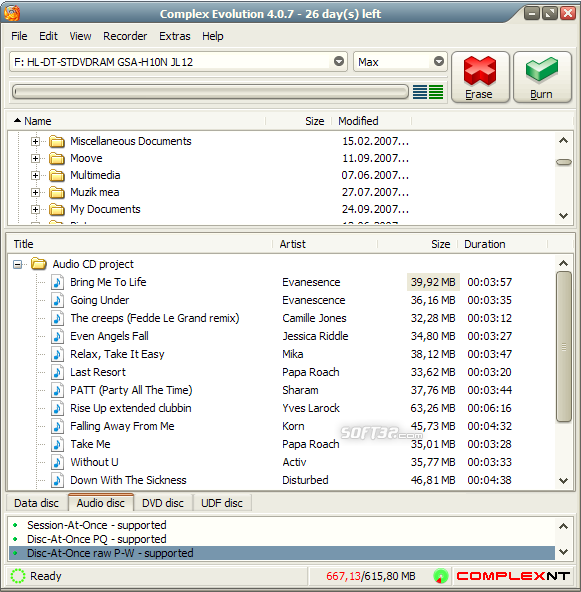Click the Camille Jones artist cell
Viewport: 581px width, 592px height.
[x=314, y=318]
